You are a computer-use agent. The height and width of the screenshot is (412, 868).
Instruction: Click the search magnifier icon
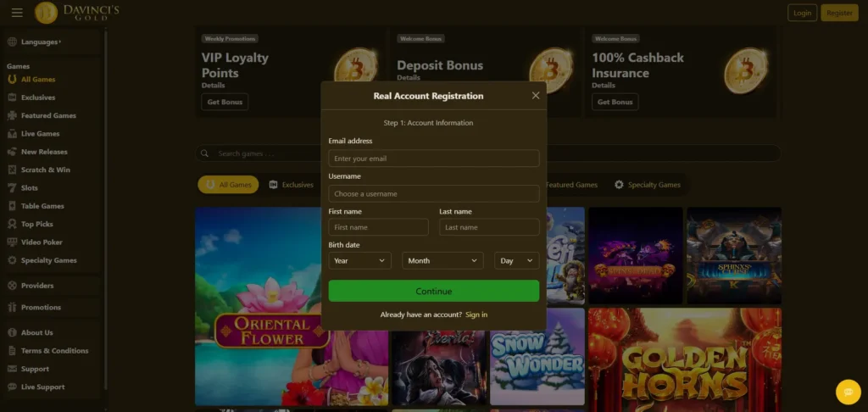(x=205, y=153)
